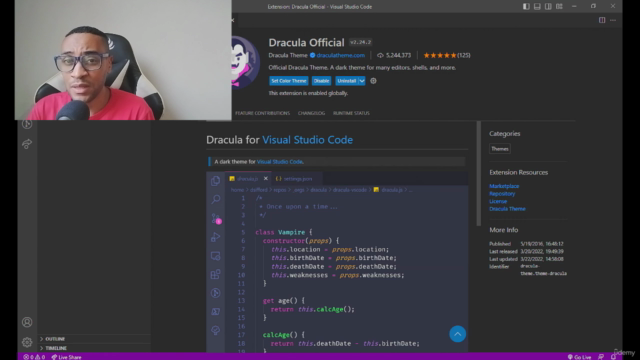The image size is (640, 360).
Task: Click Go Live in the status bar
Action: 579,357
